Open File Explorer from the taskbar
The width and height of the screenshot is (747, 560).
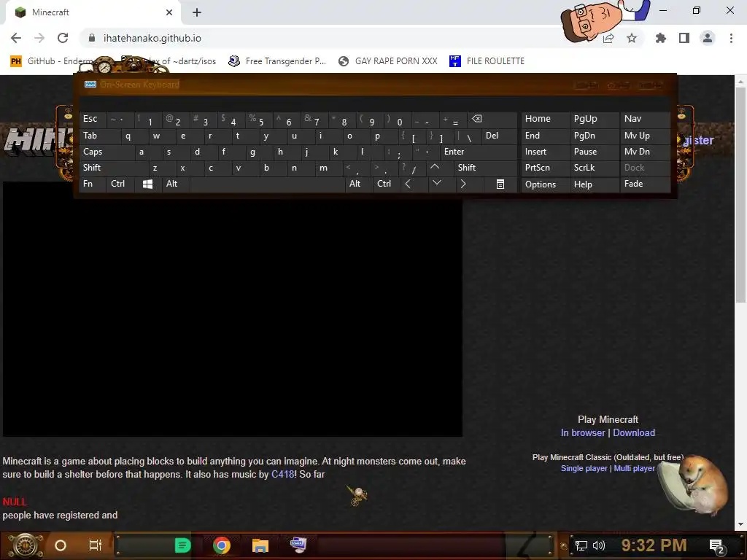(x=260, y=545)
